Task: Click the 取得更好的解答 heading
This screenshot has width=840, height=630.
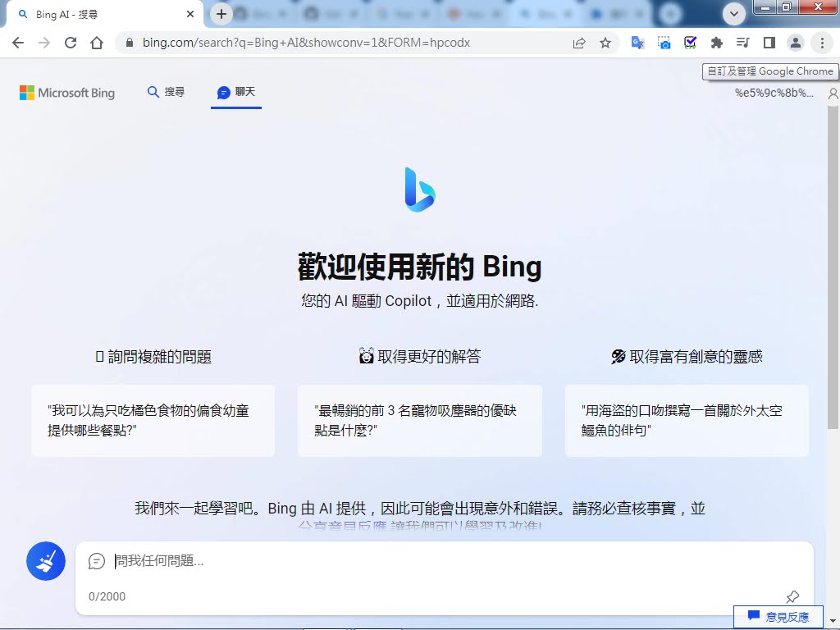Action: coord(420,356)
